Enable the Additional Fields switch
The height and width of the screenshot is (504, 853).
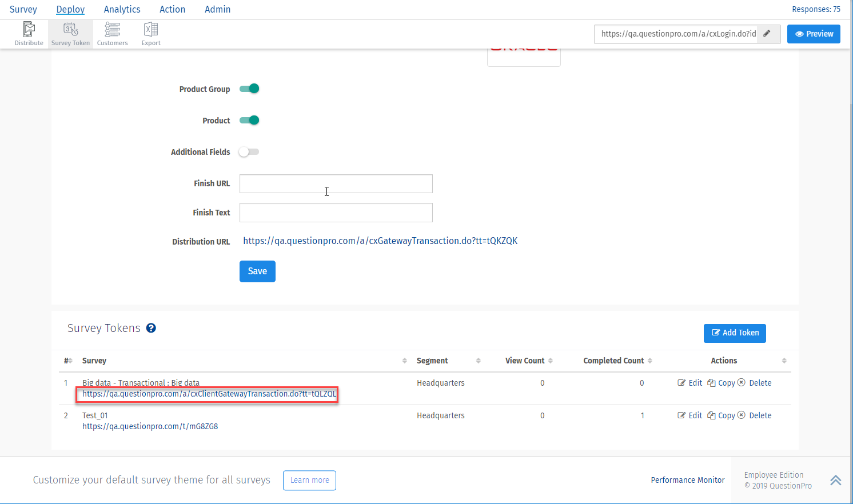pos(249,151)
